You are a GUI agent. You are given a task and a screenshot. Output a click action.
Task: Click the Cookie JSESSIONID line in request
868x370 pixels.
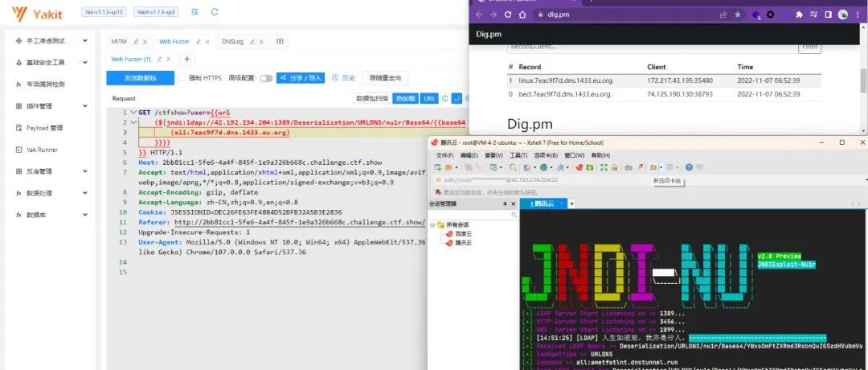click(240, 212)
